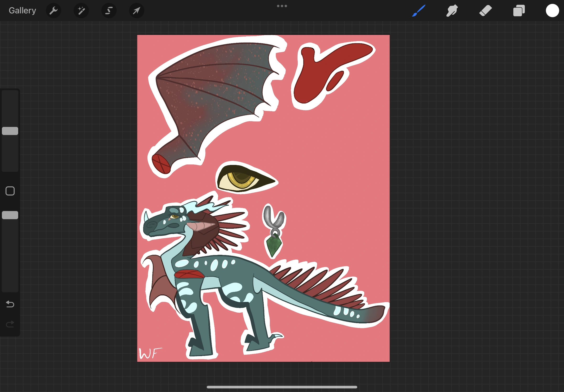Click the brush size slider handle
The image size is (564, 392).
10,131
